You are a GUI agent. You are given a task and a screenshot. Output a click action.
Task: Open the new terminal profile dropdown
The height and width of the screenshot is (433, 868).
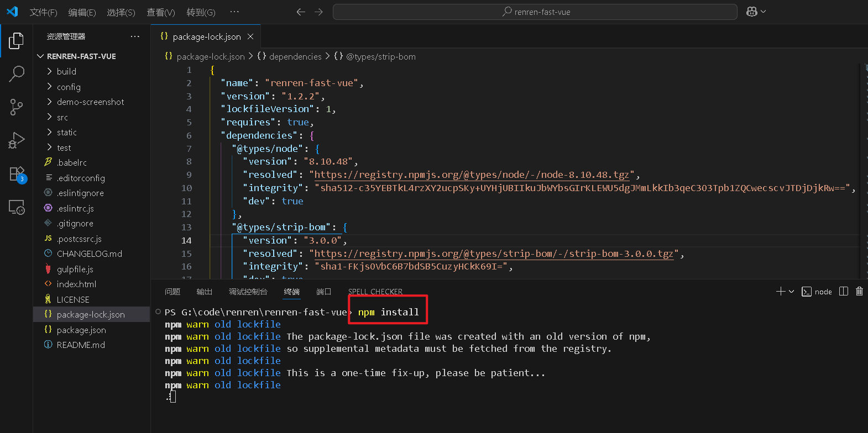(x=792, y=291)
